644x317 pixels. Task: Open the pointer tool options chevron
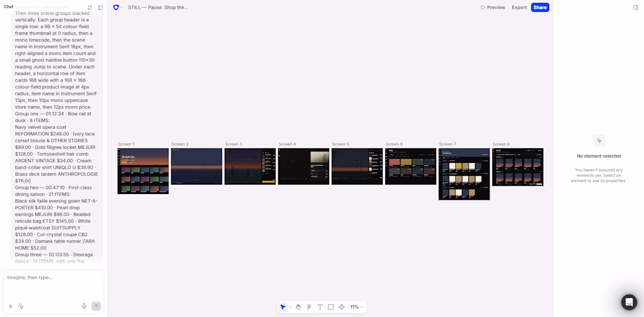pos(290,307)
